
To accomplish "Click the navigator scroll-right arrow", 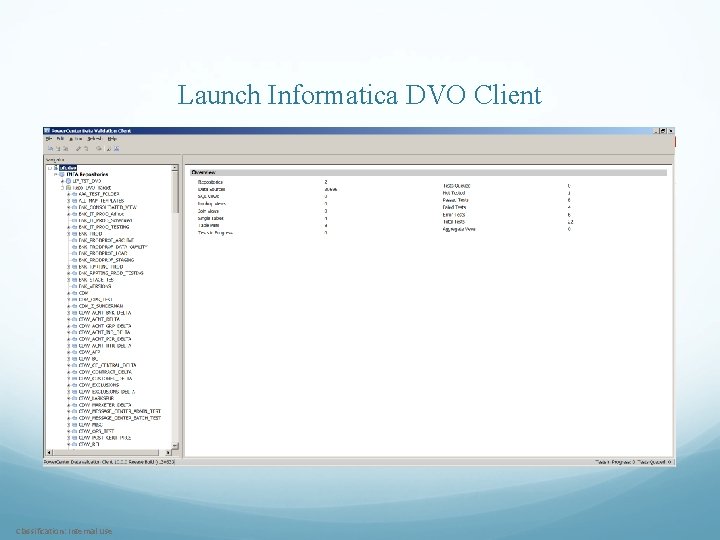I will click(168, 453).
